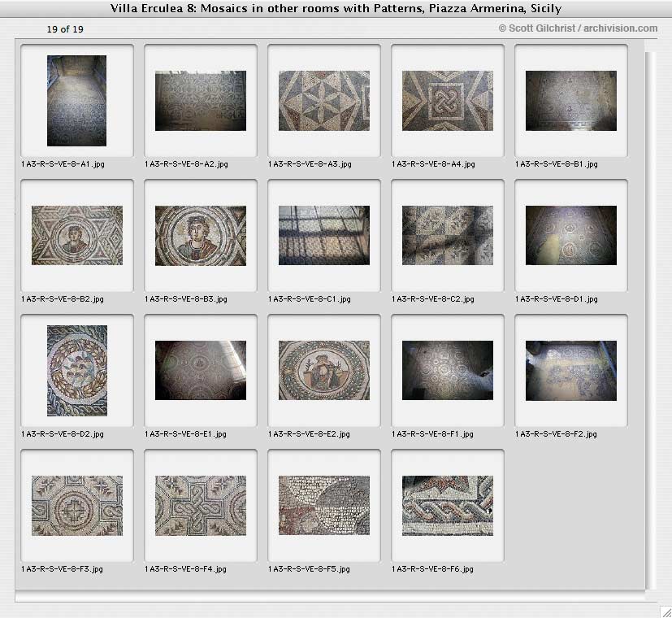
Task: Click file name 1A3-R-S-VE-8-F3.jpg
Action: [62, 569]
